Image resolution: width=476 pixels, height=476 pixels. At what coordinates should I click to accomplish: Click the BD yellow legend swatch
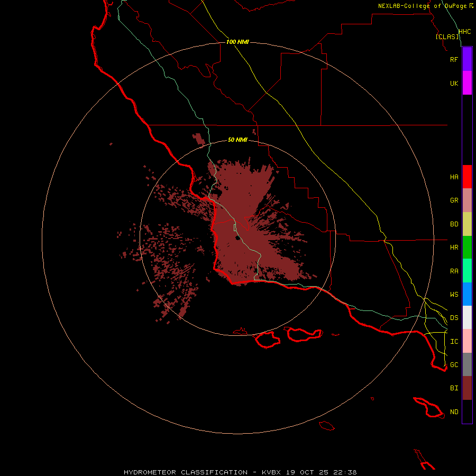(x=467, y=224)
